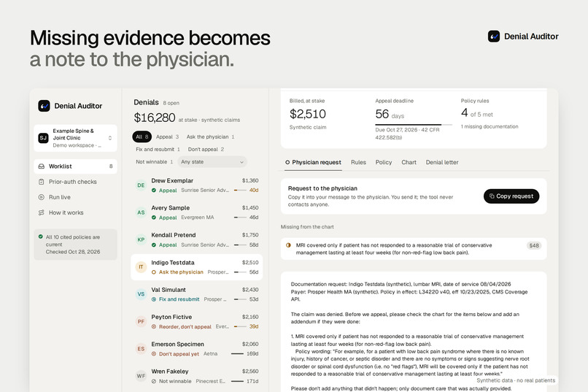Viewport: 588px width, 392px height.
Task: Open Run live in the sidebar
Action: (75, 197)
